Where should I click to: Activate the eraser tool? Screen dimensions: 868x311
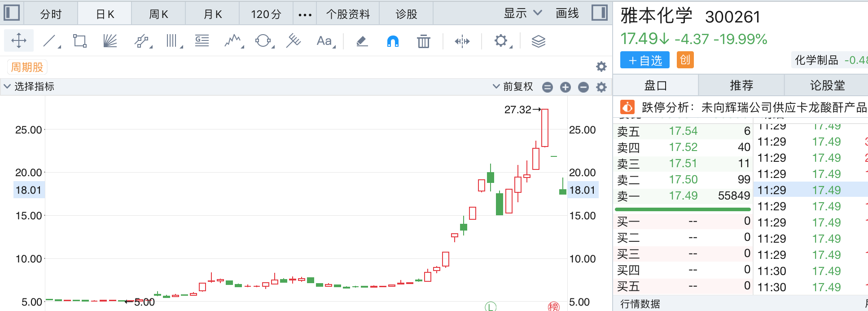tap(362, 41)
